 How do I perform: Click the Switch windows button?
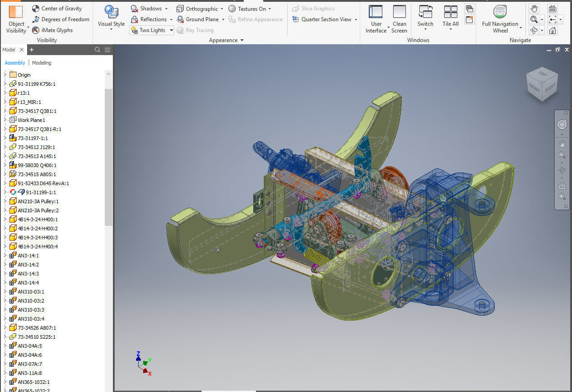coord(425,18)
